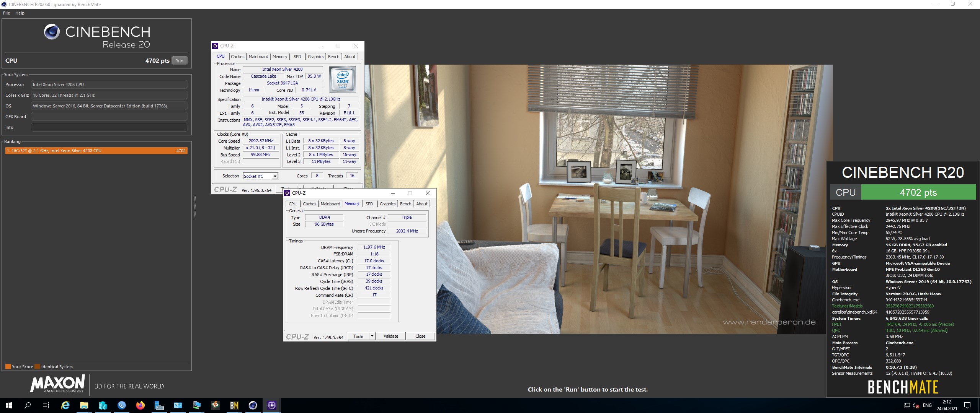Open Caches tab in back CPU-Z window
Image resolution: width=980 pixels, height=413 pixels.
tap(237, 57)
